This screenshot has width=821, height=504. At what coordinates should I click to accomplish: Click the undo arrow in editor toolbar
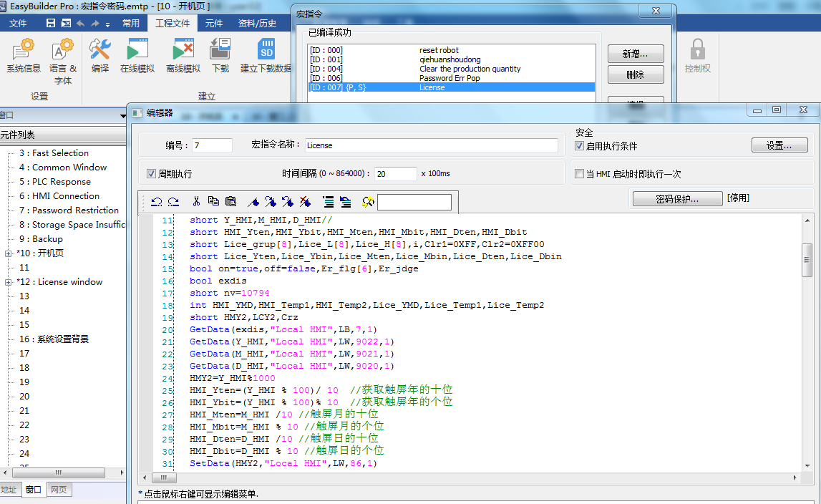click(x=156, y=202)
